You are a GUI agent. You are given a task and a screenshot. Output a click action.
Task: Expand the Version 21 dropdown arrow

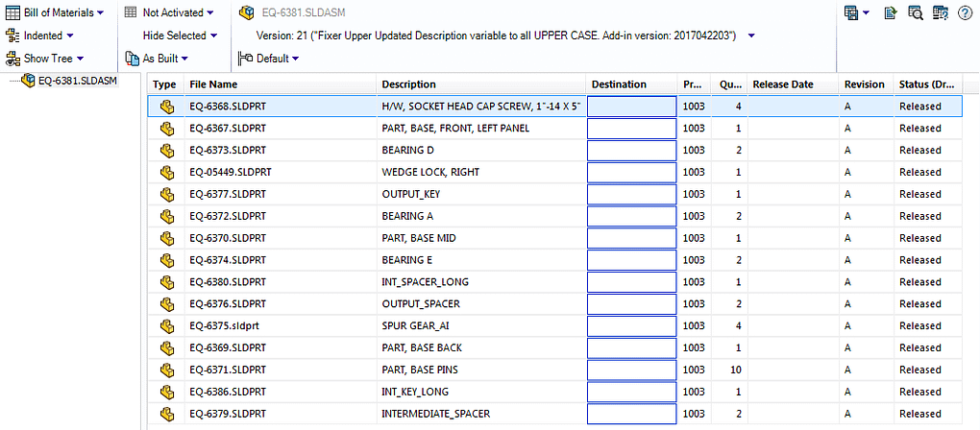coord(751,36)
